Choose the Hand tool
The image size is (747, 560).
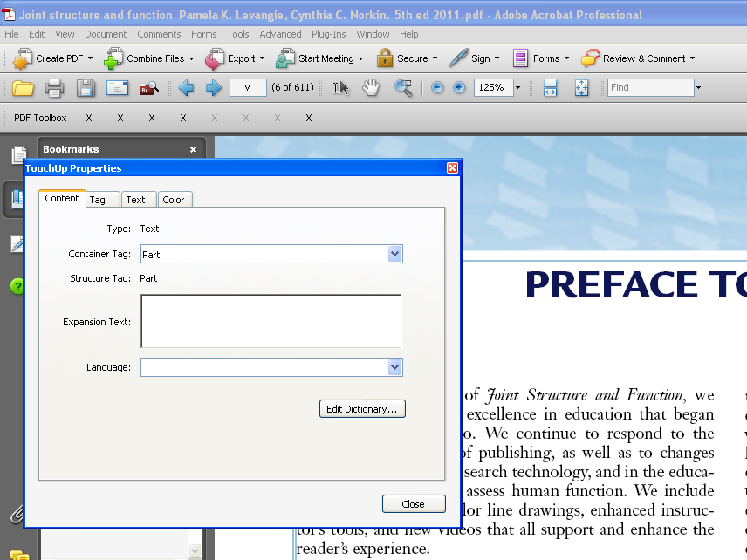(x=371, y=87)
